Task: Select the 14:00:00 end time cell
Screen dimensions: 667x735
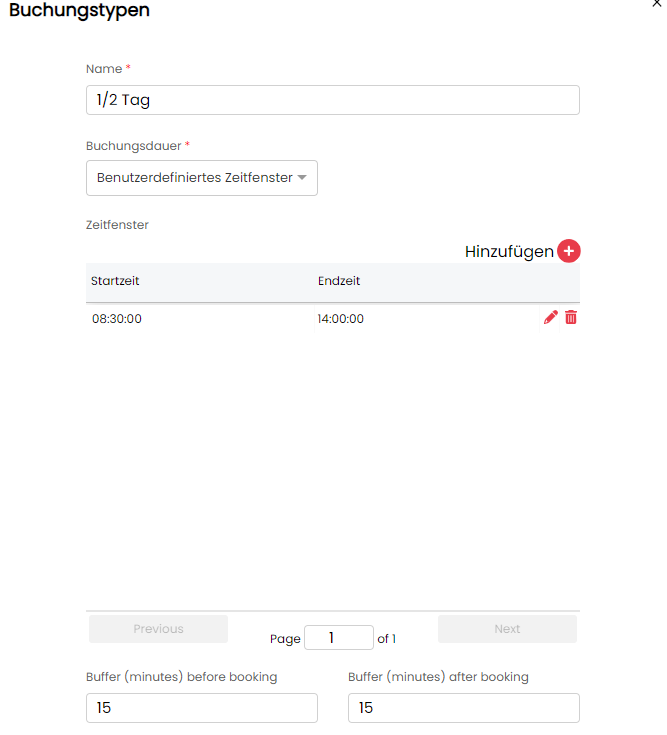Action: (341, 319)
